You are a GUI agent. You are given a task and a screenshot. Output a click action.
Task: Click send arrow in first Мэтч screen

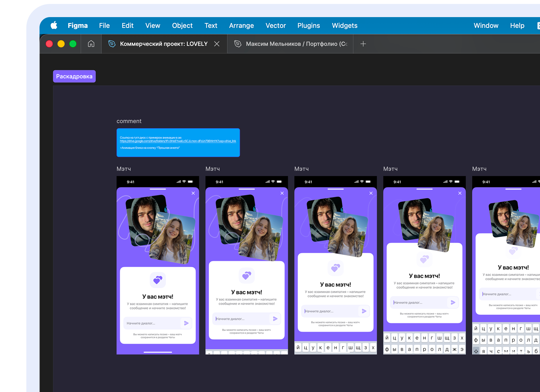tap(186, 323)
